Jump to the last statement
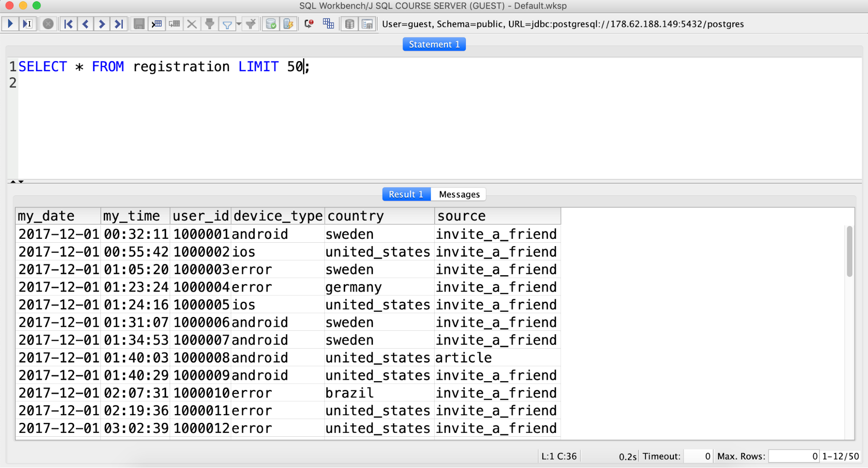 point(118,24)
